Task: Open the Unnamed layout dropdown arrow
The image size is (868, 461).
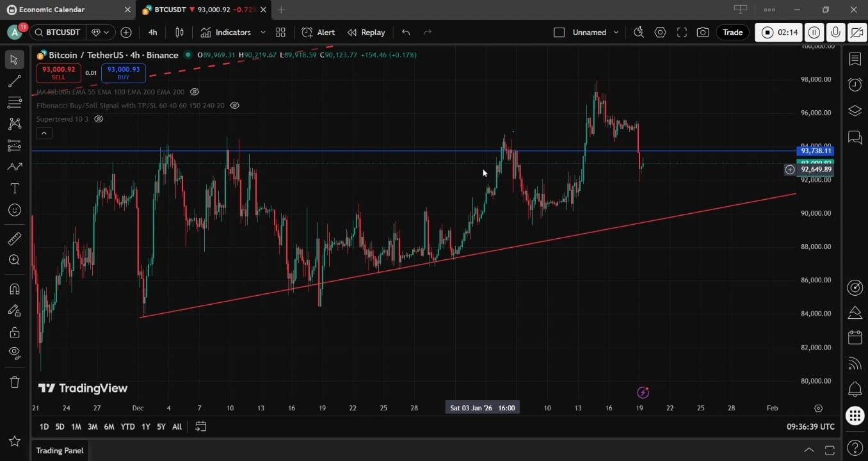Action: pos(616,33)
